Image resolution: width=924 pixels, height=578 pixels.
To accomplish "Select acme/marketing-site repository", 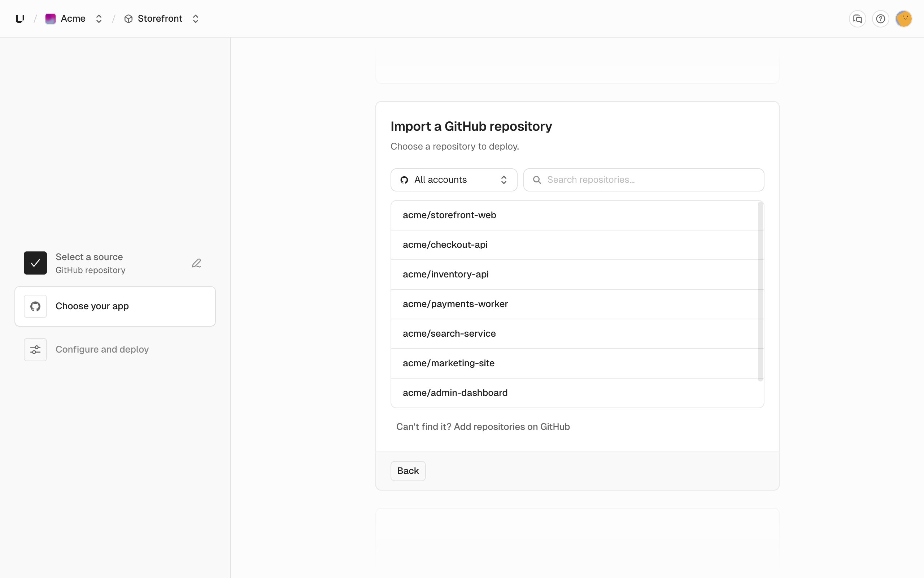I will point(575,363).
